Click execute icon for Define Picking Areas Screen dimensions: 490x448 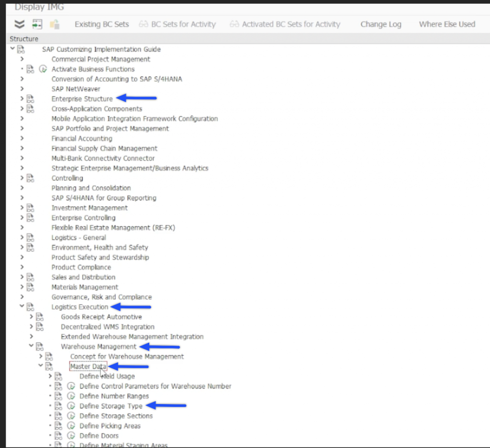71,426
